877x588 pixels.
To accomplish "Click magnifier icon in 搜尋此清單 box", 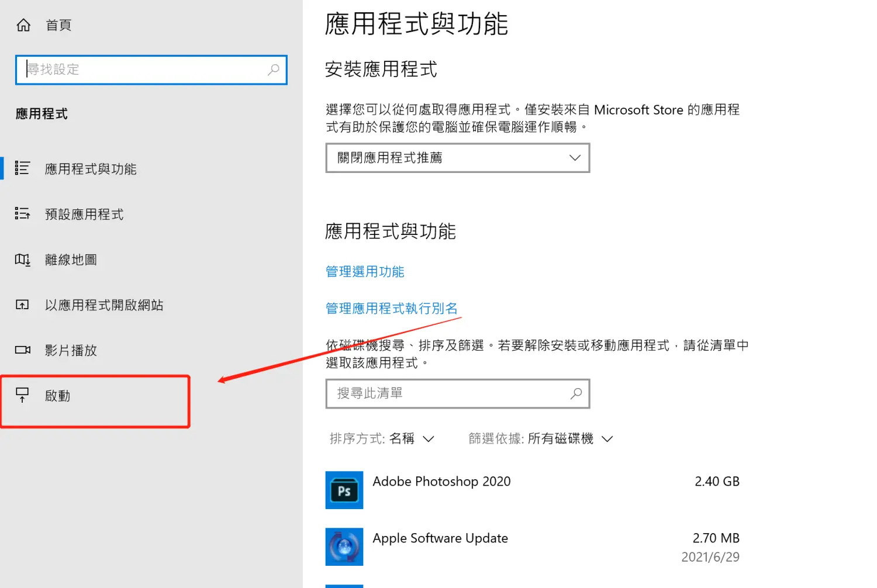I will tap(576, 393).
